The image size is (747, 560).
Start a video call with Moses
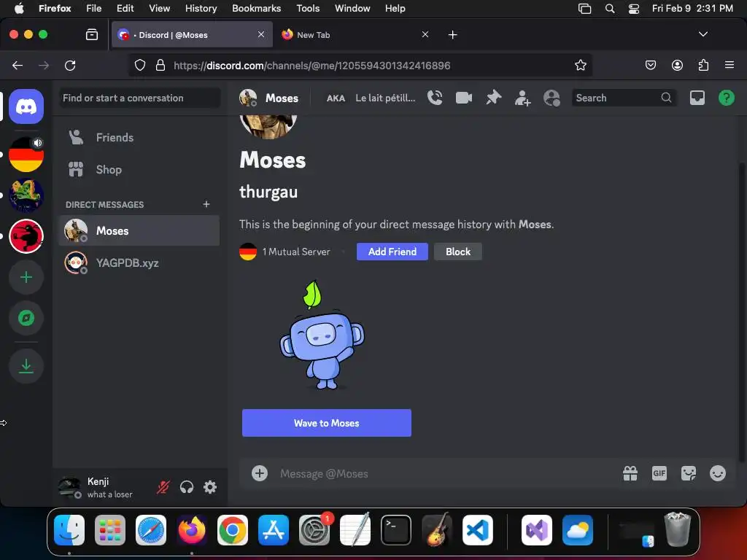pyautogui.click(x=463, y=98)
